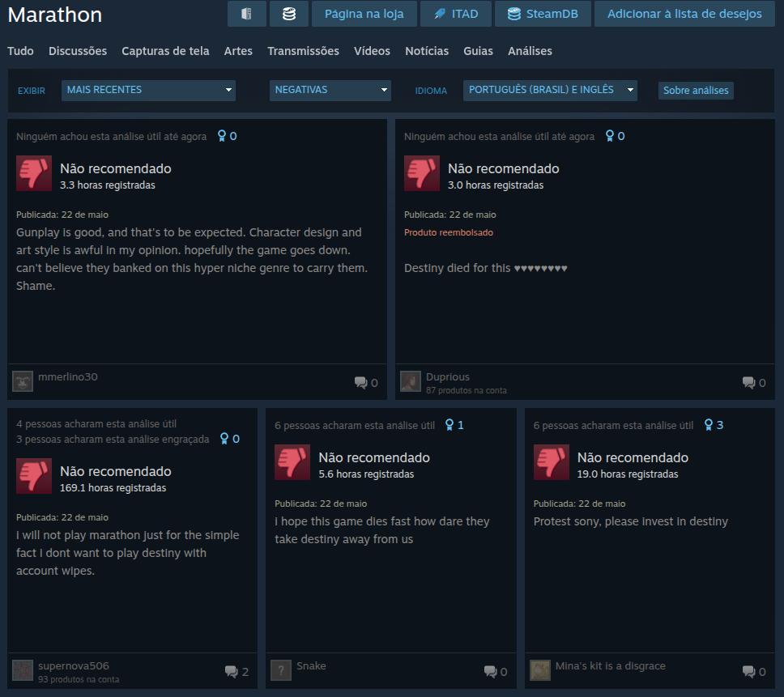The width and height of the screenshot is (784, 697).
Task: Expand the PORTUGUÊS (BRASIL) E INGLÊS language dropdown
Action: (550, 91)
